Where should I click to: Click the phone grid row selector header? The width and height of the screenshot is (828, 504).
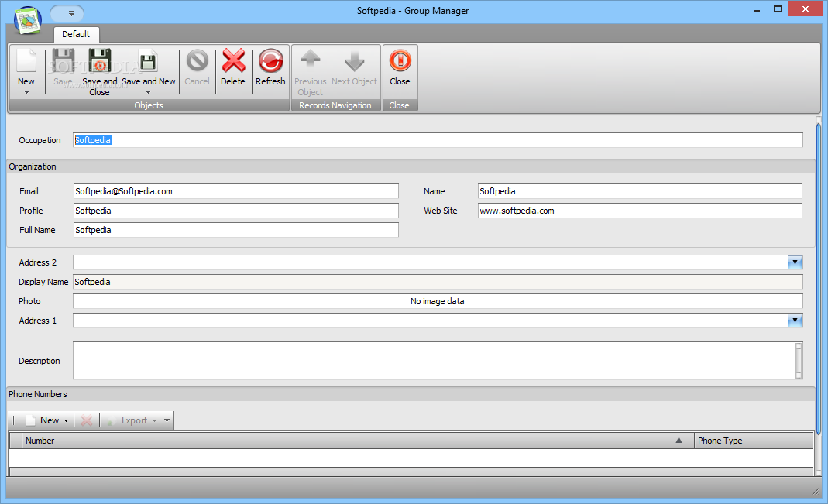click(x=15, y=441)
